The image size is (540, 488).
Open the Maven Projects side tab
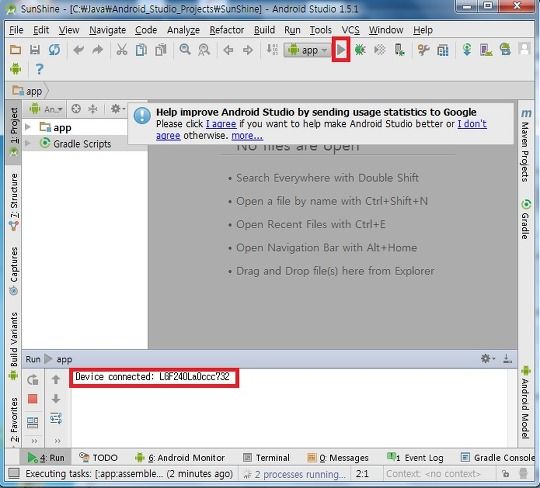[x=526, y=145]
